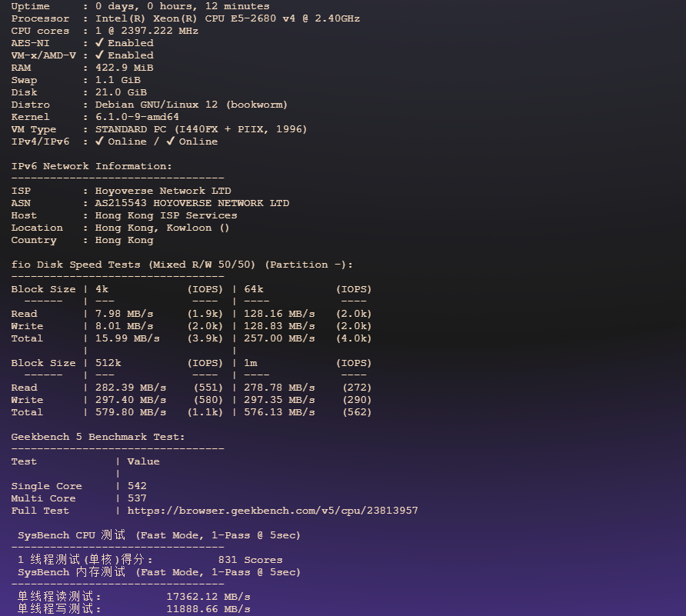Click the 64k read speed 128.16 MB/s

click(x=279, y=314)
